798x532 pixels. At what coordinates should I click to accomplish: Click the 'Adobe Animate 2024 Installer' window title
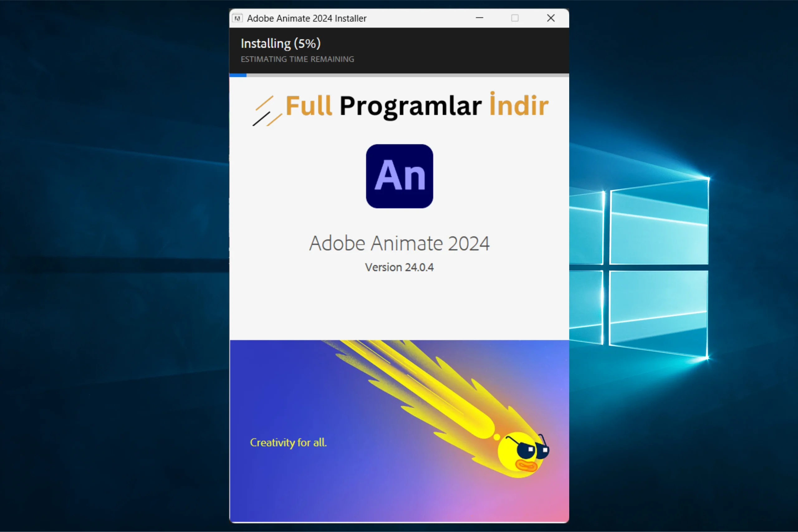click(x=307, y=18)
